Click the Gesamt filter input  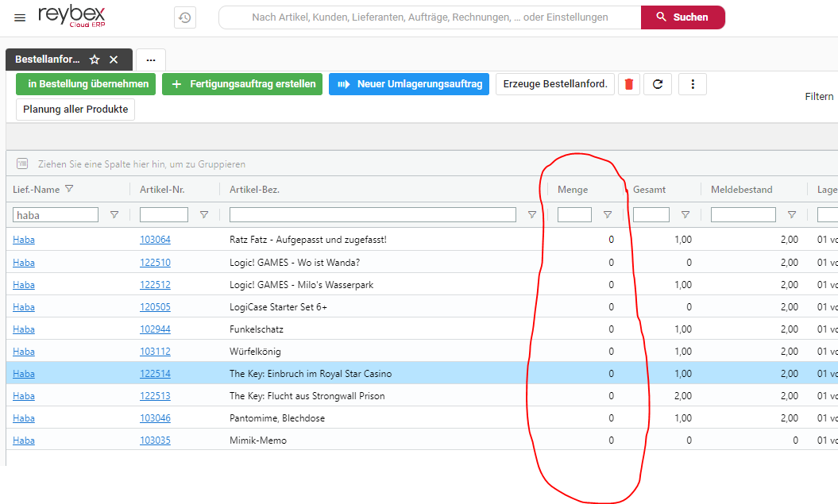click(x=651, y=214)
